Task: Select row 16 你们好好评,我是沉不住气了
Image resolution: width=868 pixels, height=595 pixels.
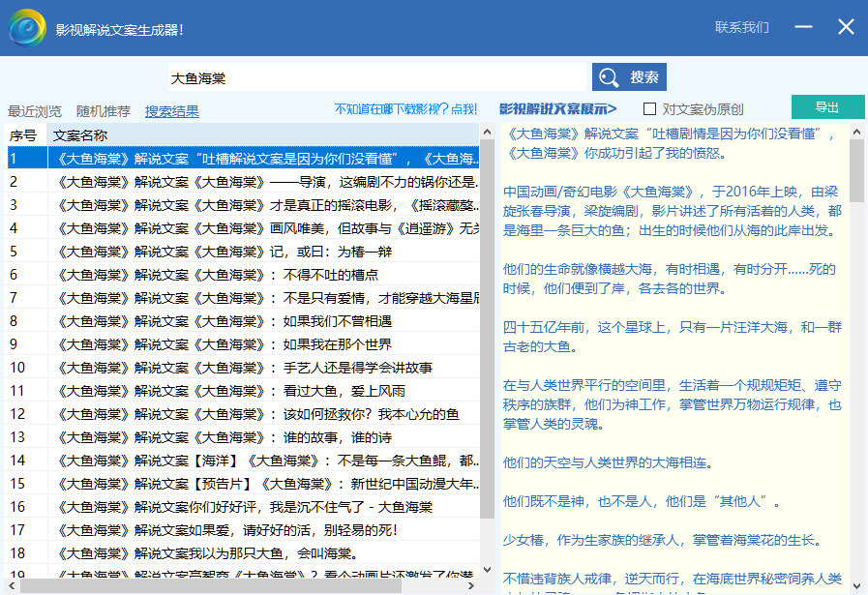Action: point(243,508)
